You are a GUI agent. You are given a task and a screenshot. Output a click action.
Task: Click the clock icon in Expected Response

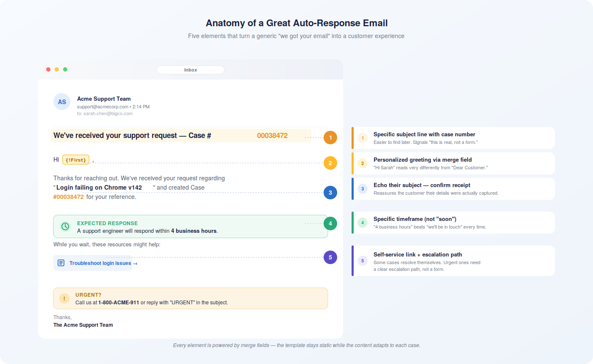tap(65, 226)
